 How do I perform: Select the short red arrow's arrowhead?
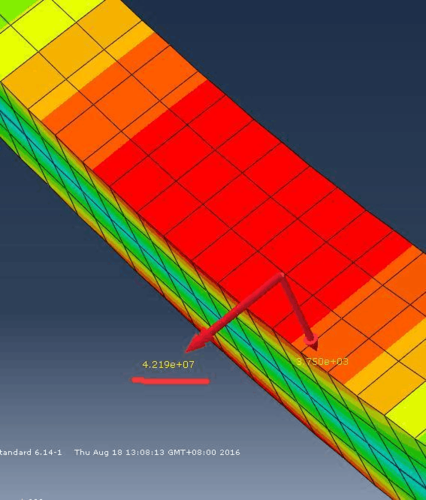click(x=312, y=342)
